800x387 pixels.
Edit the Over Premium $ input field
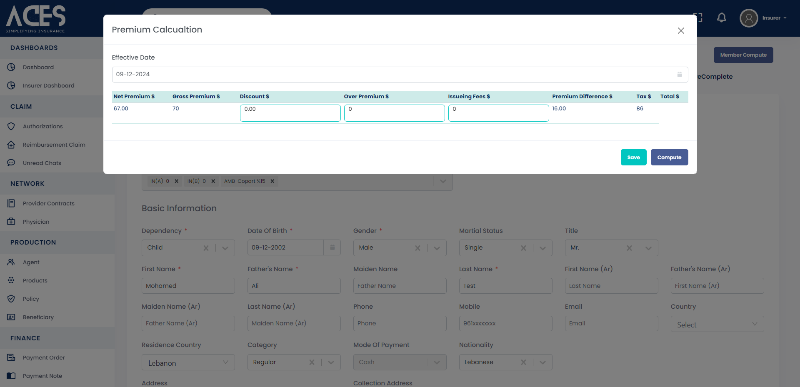pyautogui.click(x=394, y=113)
